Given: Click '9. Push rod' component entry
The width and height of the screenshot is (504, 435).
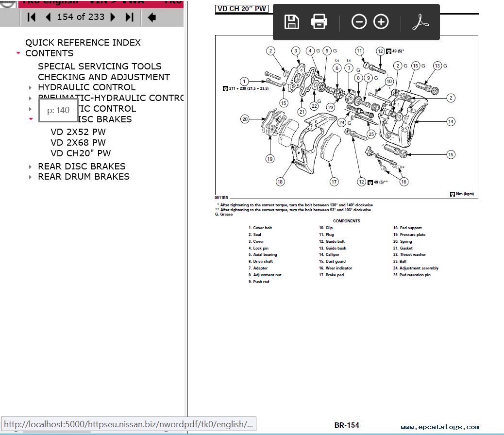Looking at the screenshot, I should pyautogui.click(x=259, y=282).
